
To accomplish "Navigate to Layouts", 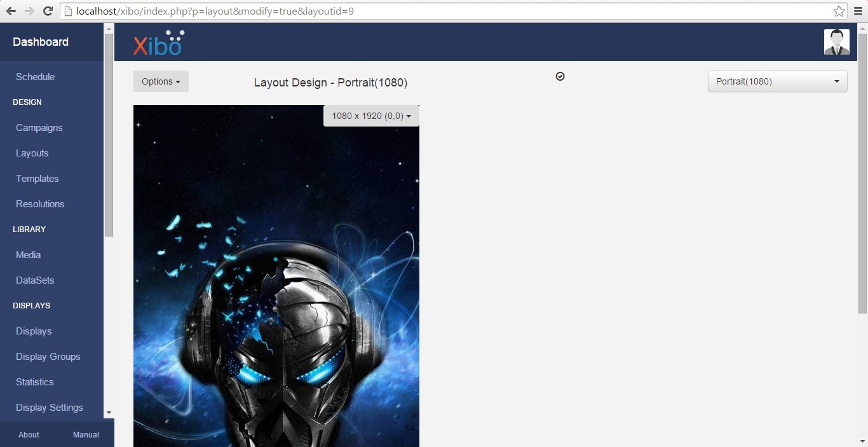I will [32, 153].
